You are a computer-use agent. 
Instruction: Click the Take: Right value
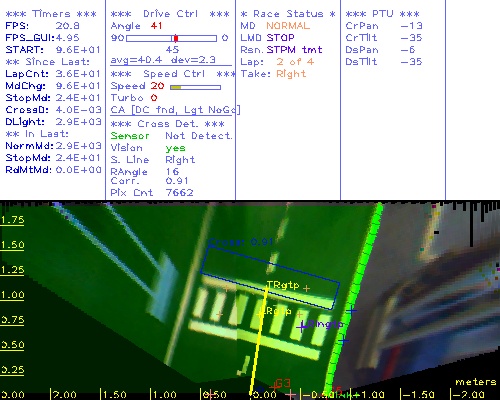[x=291, y=74]
